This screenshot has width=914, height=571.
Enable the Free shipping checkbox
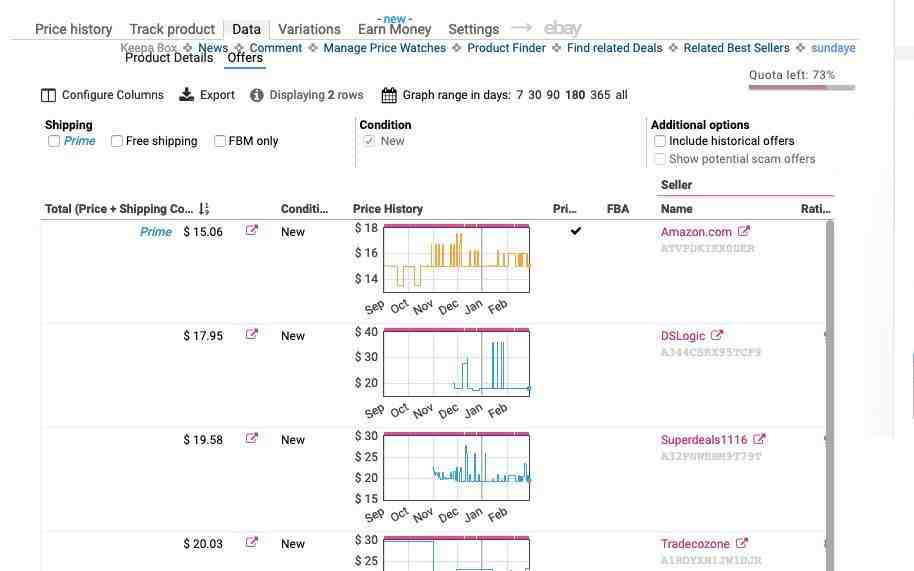click(117, 141)
